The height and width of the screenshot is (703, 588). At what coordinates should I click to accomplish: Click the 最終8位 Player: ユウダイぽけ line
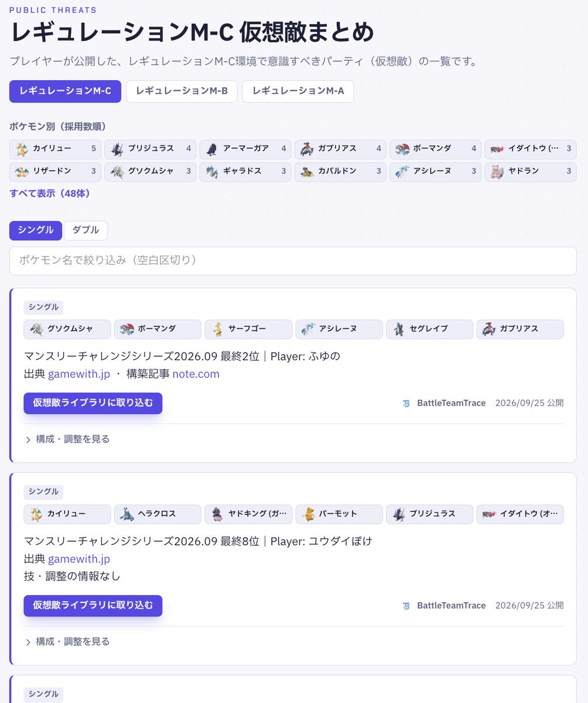[x=198, y=541]
